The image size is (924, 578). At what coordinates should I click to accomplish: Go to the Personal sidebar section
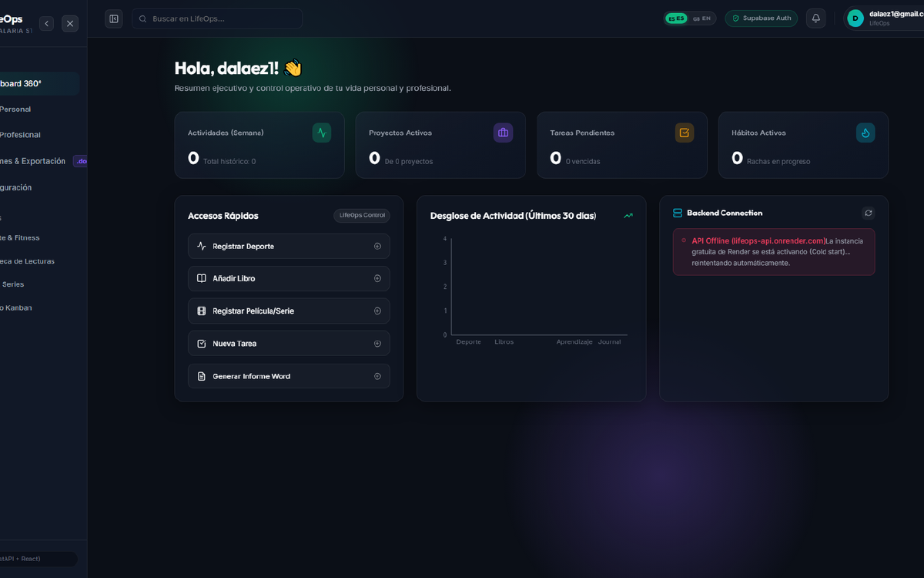tap(39, 109)
